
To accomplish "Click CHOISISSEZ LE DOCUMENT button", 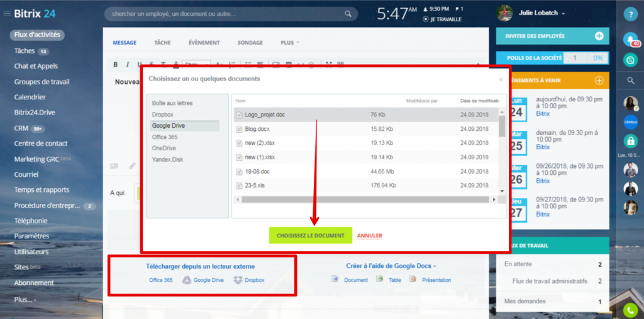I will tap(311, 235).
